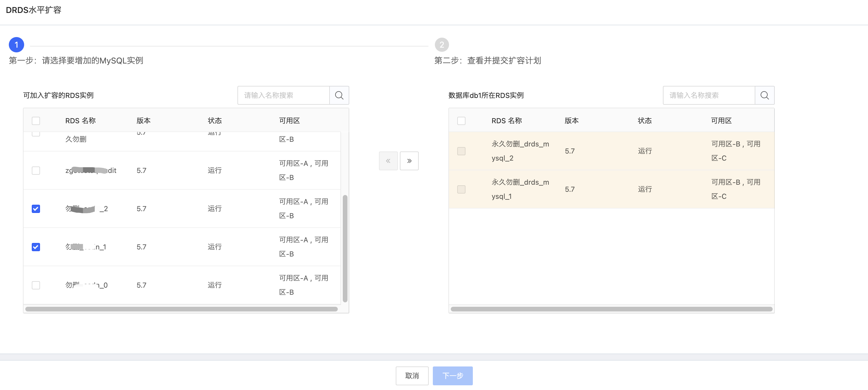This screenshot has width=868, height=390.
Task: Click 取消 button
Action: coord(412,376)
